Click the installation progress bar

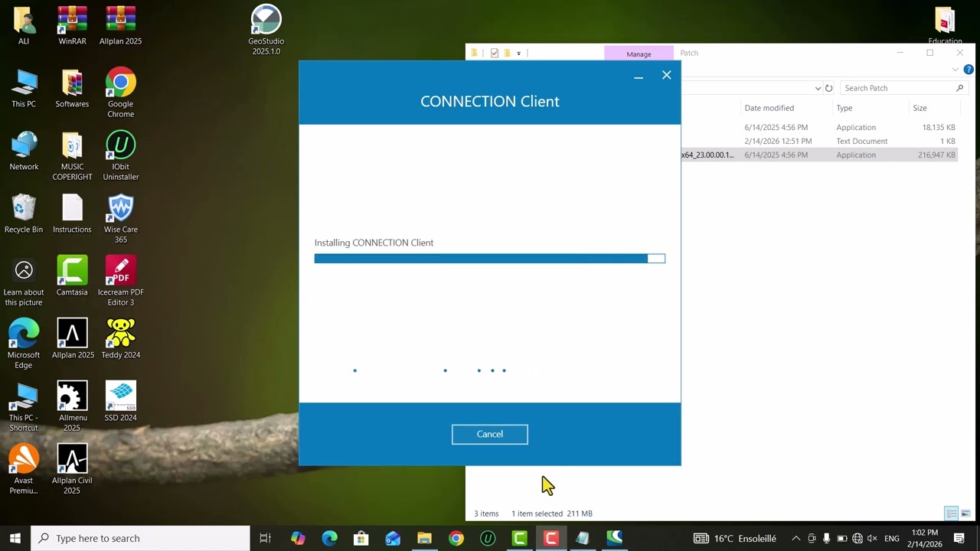point(490,259)
